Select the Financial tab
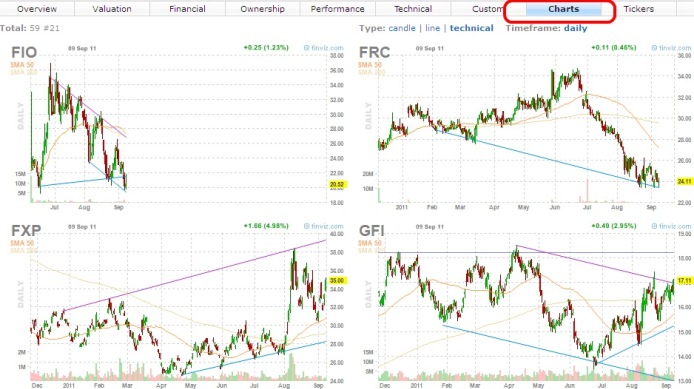694x389 pixels. pos(187,9)
